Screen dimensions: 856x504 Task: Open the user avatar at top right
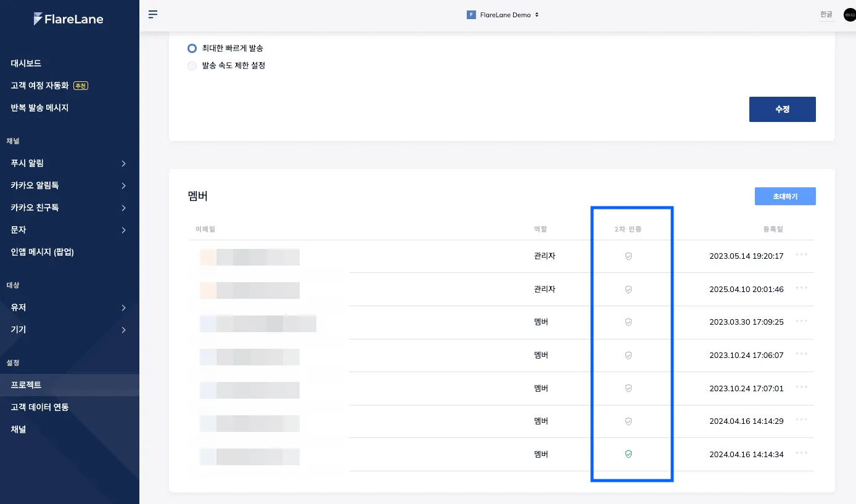(850, 15)
